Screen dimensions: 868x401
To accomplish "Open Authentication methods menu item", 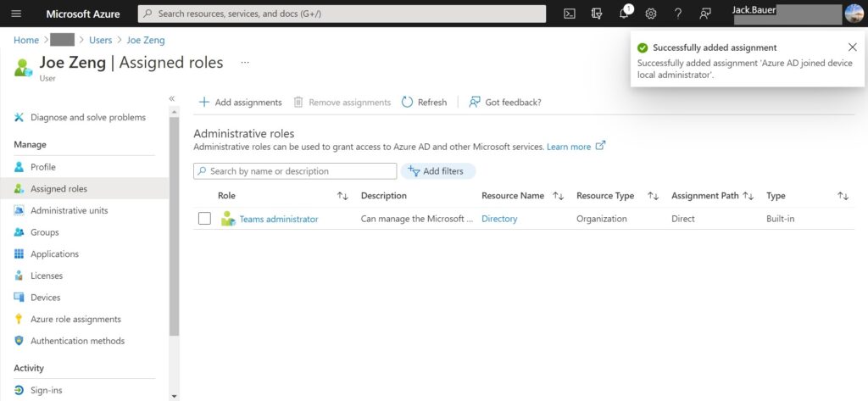I will point(77,341).
